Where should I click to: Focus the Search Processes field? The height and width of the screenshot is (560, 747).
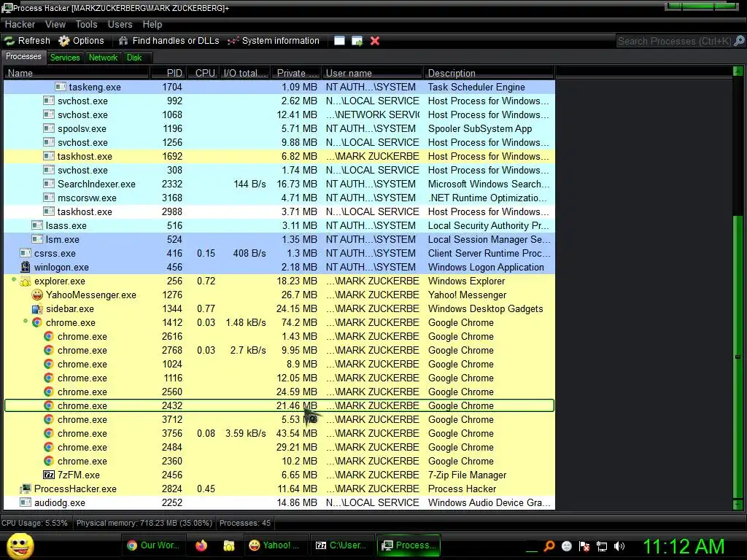(x=674, y=41)
